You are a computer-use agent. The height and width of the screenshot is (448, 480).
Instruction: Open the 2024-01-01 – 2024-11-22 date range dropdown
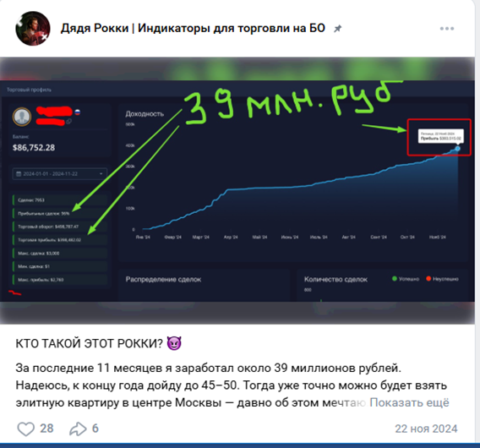[x=60, y=173]
